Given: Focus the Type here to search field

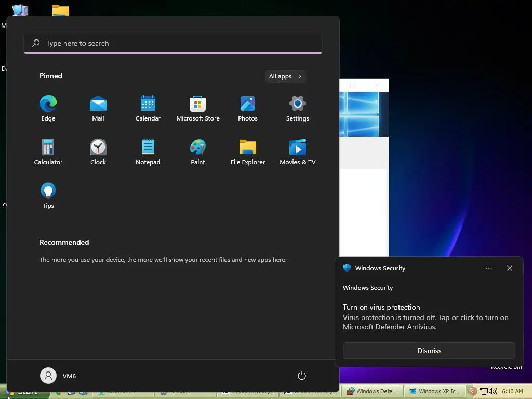Looking at the screenshot, I should [x=172, y=43].
